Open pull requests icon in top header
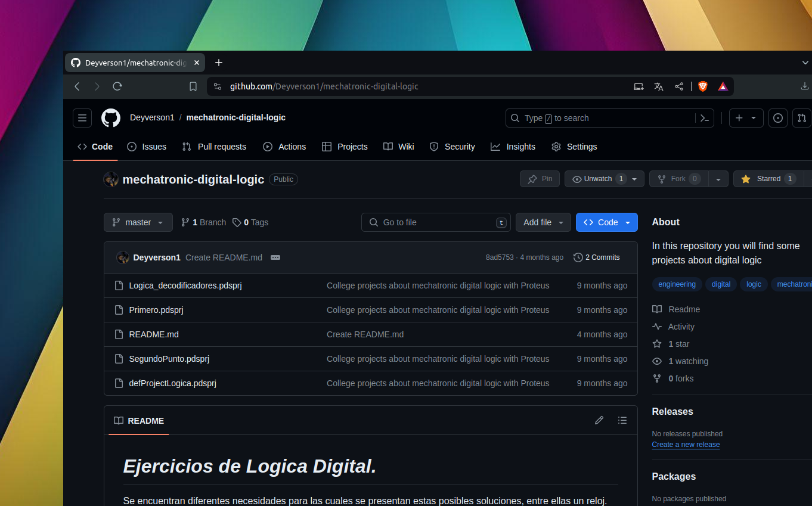Image resolution: width=812 pixels, height=506 pixels. [802, 118]
